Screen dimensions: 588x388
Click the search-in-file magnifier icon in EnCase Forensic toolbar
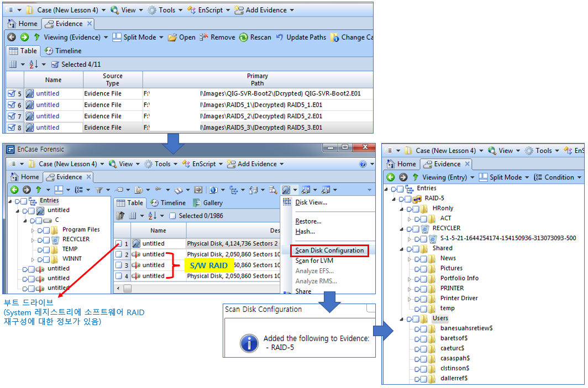[273, 190]
